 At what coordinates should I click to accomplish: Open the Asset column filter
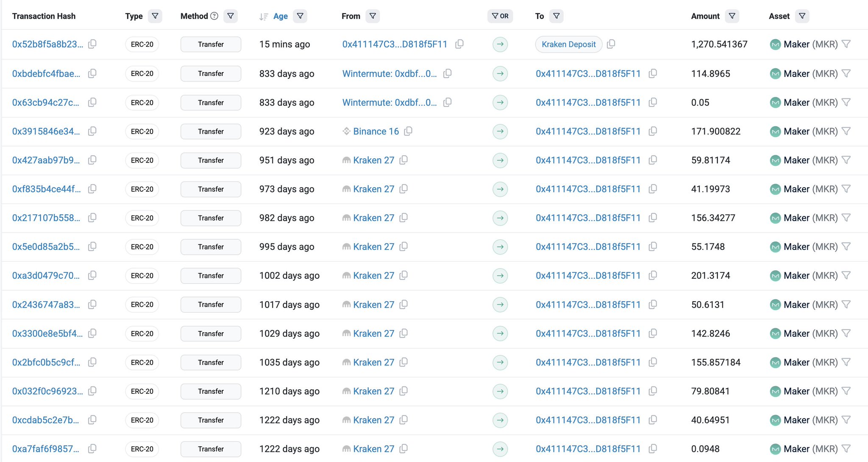[x=802, y=16]
